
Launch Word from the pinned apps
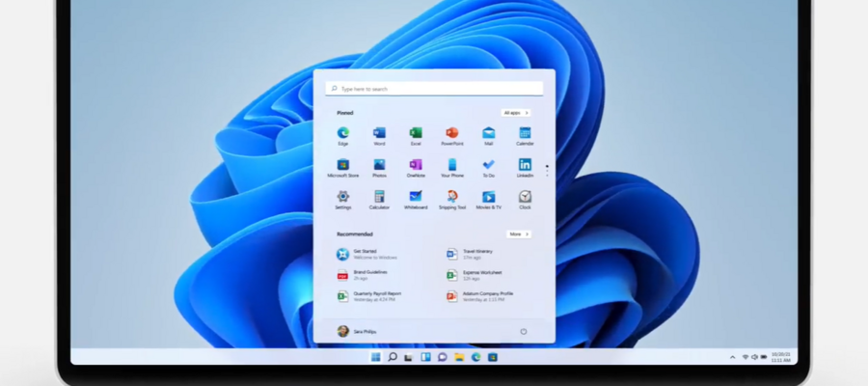coord(379,133)
